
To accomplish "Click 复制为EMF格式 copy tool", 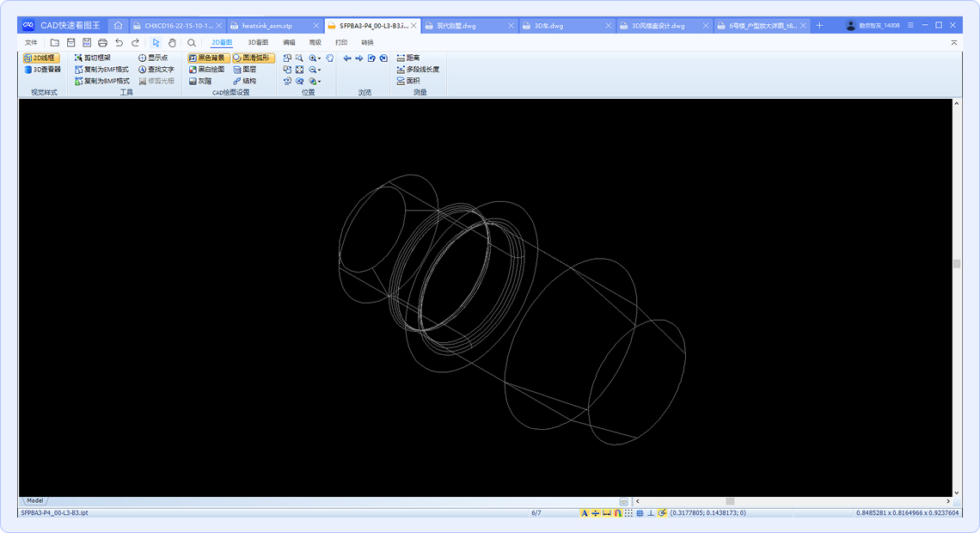I will tap(101, 70).
